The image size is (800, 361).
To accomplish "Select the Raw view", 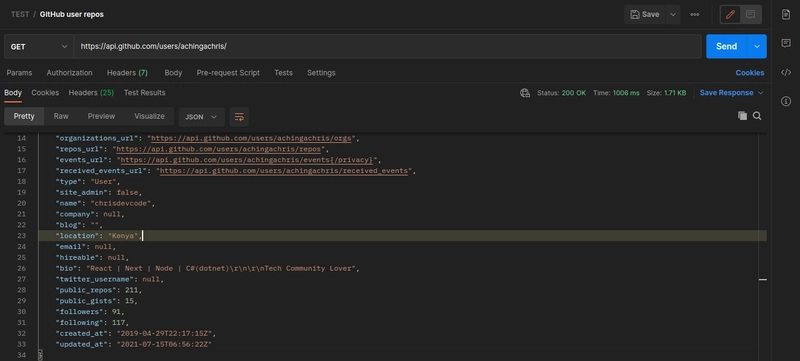I will tap(61, 116).
